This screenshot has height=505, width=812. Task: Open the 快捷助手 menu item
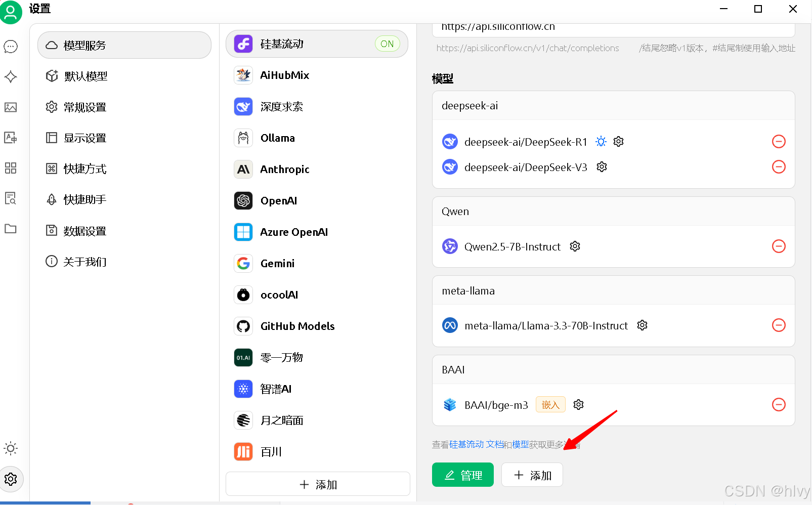(x=124, y=200)
